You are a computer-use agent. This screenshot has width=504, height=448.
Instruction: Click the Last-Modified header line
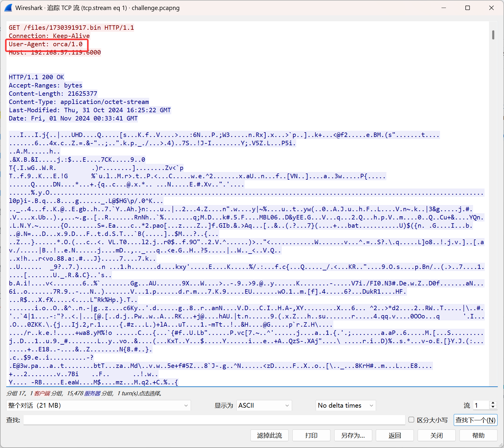click(90, 110)
